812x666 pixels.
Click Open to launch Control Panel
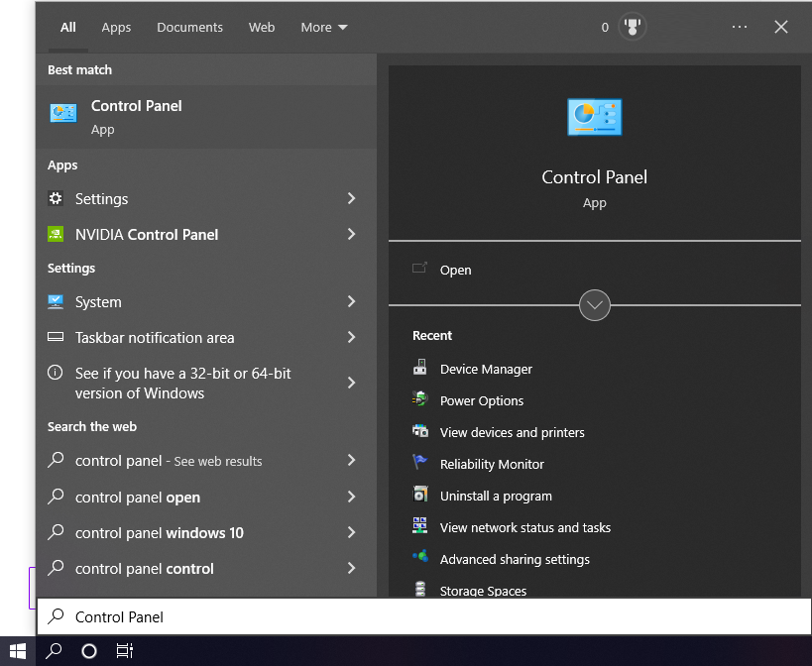(x=455, y=270)
